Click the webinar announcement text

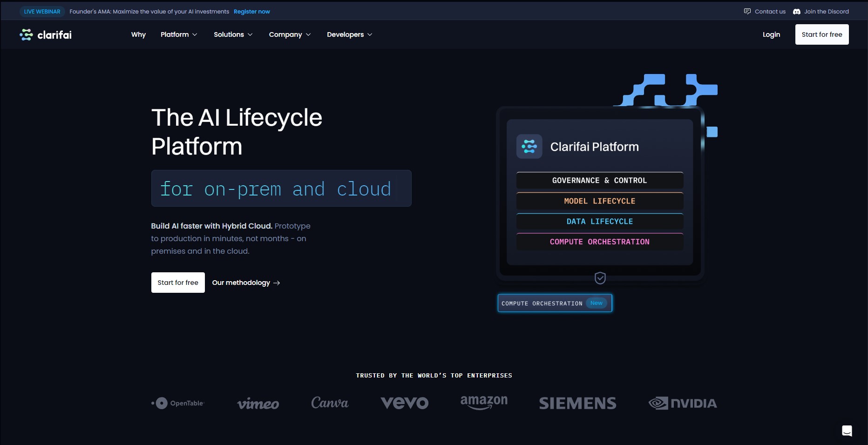[x=149, y=12]
